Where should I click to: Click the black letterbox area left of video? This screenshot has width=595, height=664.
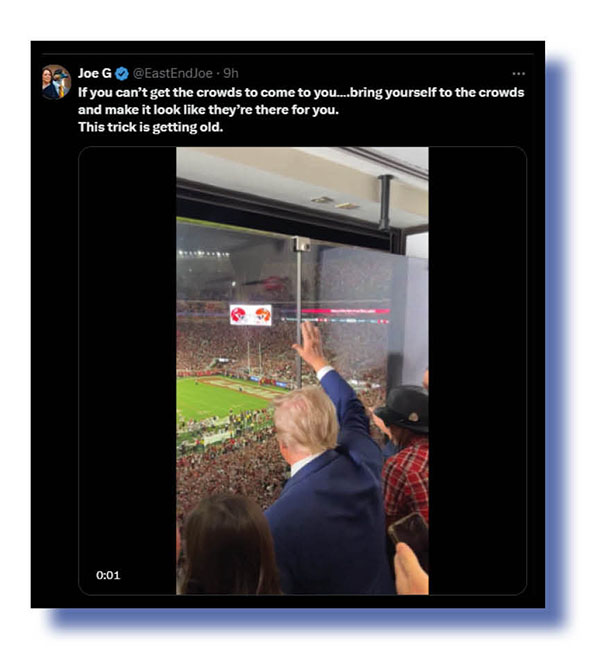tap(127, 371)
